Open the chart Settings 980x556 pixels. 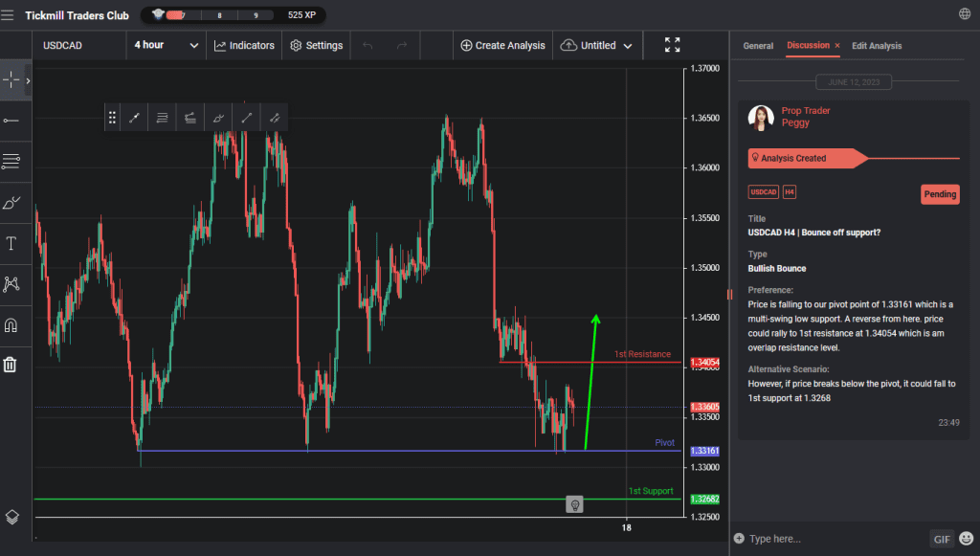tap(316, 44)
